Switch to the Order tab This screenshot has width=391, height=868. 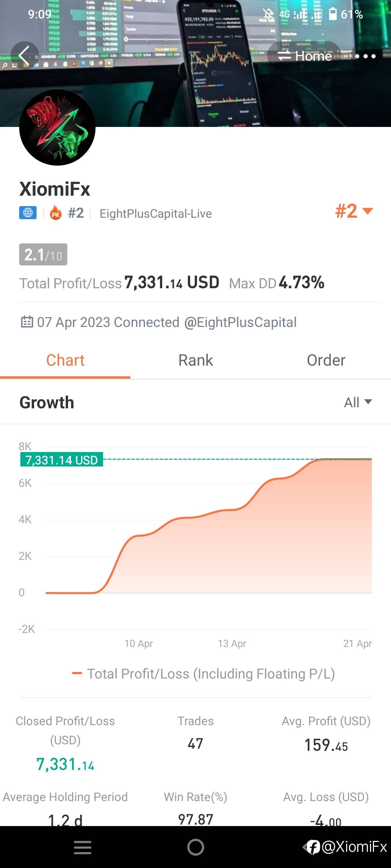(326, 360)
